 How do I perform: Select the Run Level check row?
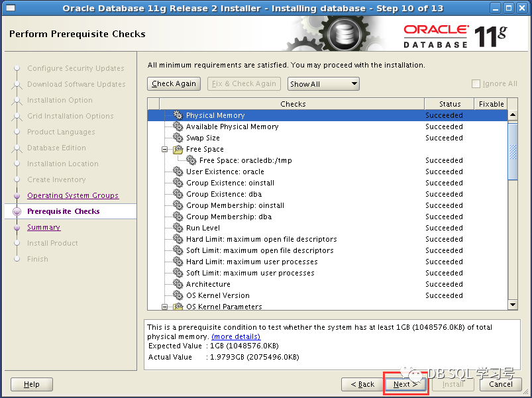click(x=328, y=228)
